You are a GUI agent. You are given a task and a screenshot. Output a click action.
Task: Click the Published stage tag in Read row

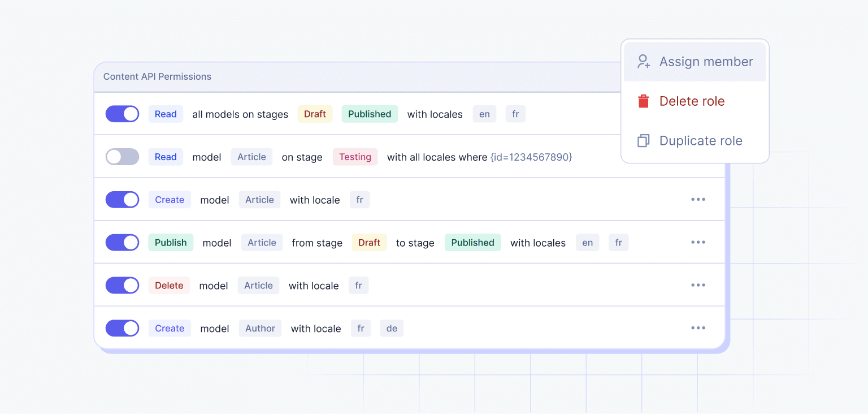[370, 114]
